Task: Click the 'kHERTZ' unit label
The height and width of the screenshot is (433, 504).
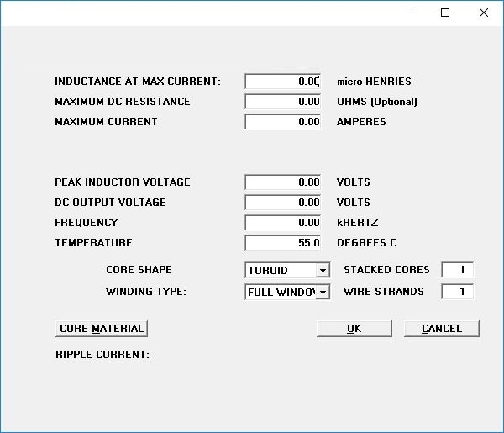Action: 358,222
